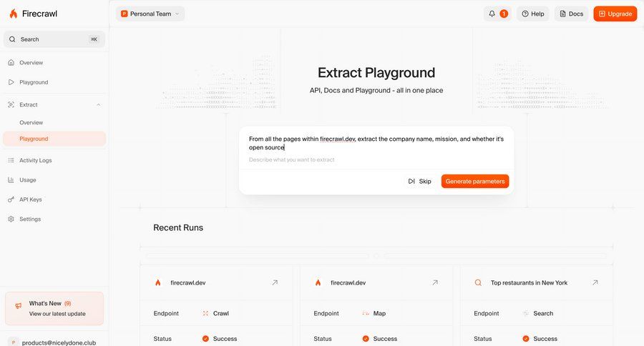644x346 pixels.
Task: Open arrow icon on Crawl run card
Action: point(275,282)
